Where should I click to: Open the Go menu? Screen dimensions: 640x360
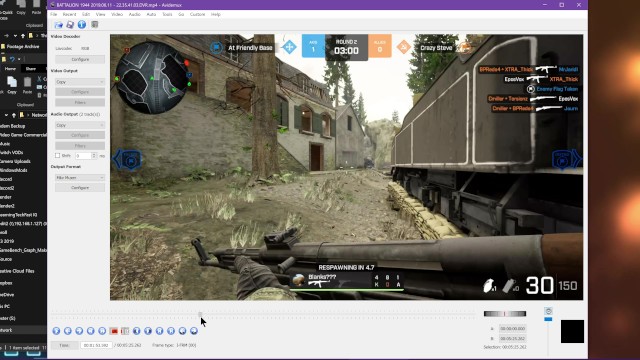(x=181, y=14)
